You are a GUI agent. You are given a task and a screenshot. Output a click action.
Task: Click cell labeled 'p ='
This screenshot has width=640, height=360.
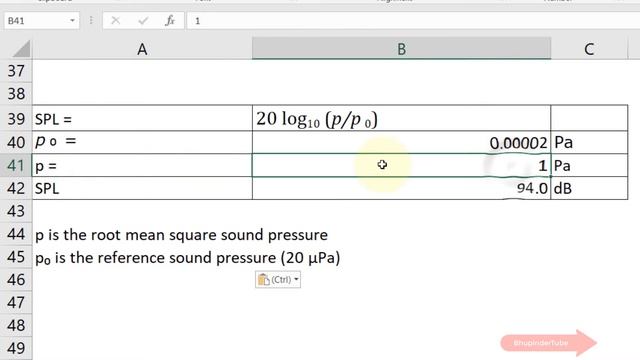coord(142,165)
